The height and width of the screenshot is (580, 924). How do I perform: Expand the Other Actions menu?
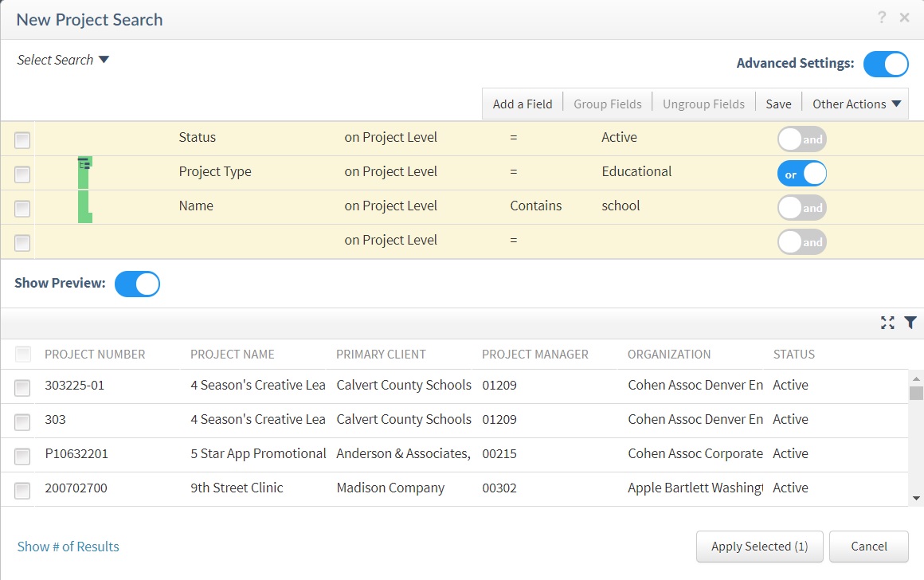[x=856, y=104]
